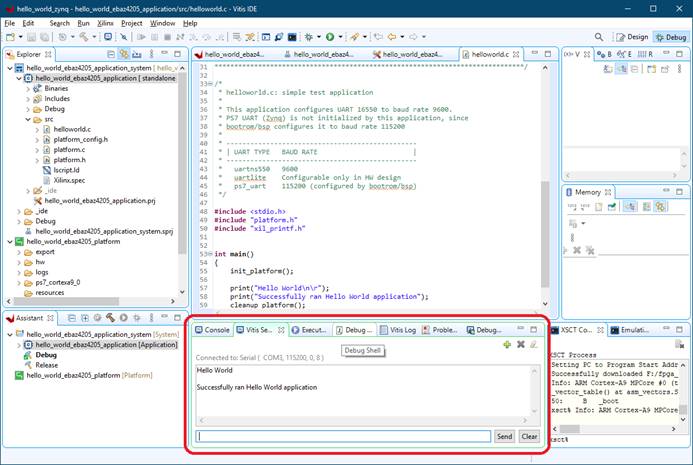Switch to the Design perspective

pos(632,37)
